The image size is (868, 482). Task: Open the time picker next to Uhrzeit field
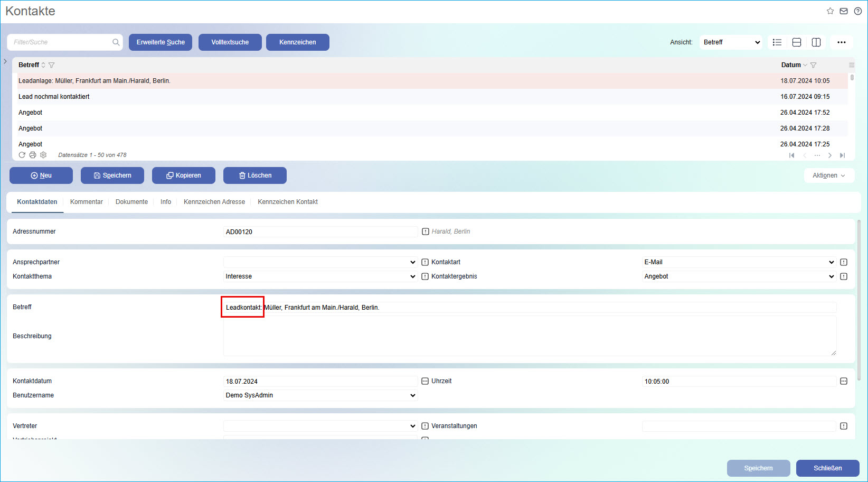tap(844, 381)
